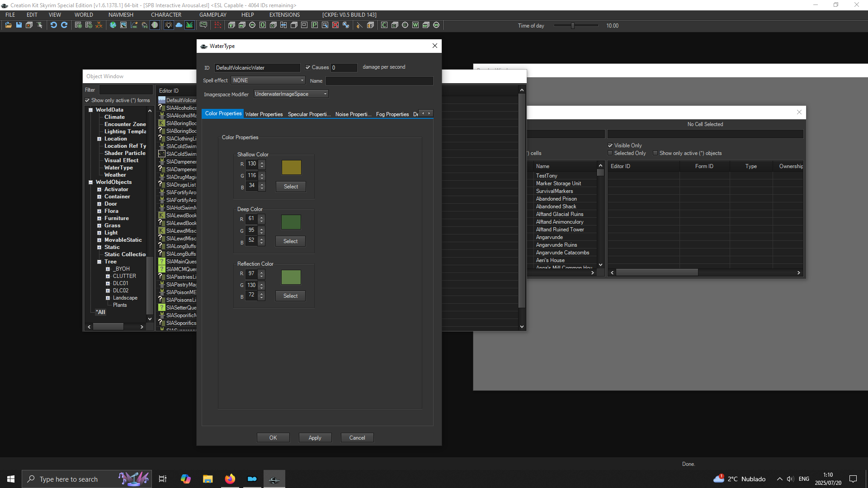The image size is (868, 488).
Task: Click the save plugin disk icon
Action: 19,25
